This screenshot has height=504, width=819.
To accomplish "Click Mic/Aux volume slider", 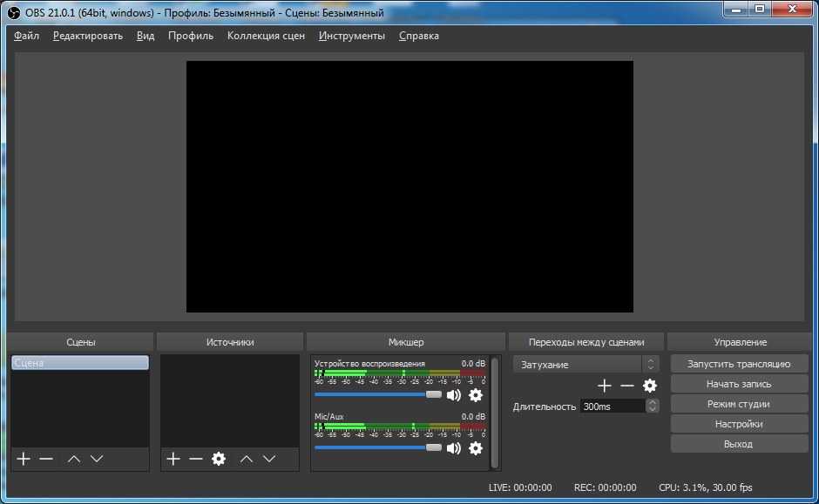I will click(378, 447).
